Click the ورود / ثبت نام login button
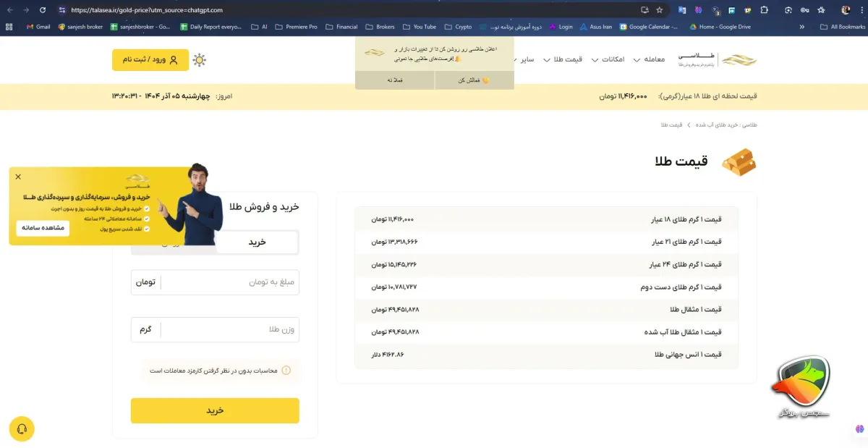Screen dimensions: 868x448 point(150,60)
